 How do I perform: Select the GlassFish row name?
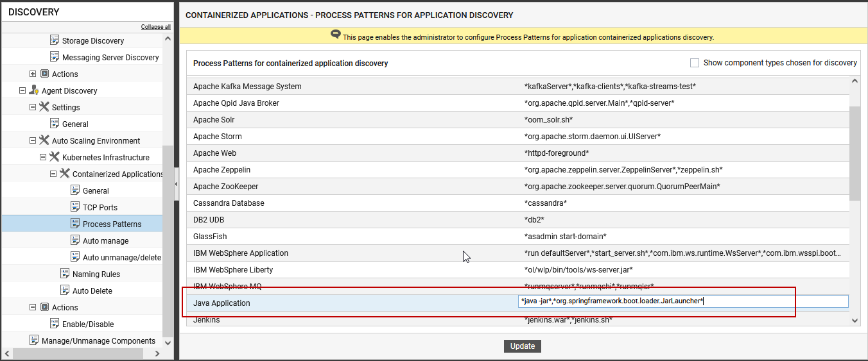(x=210, y=237)
